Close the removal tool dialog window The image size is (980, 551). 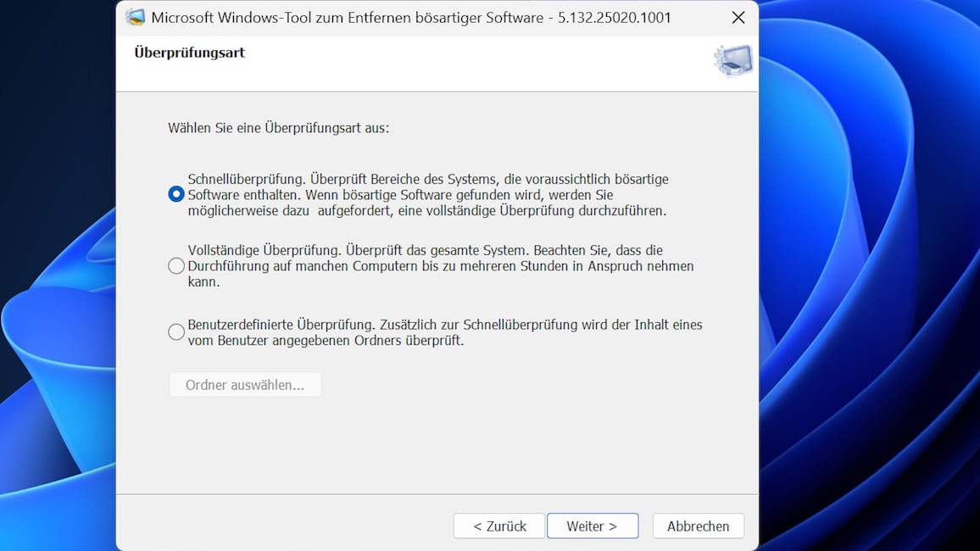(738, 18)
